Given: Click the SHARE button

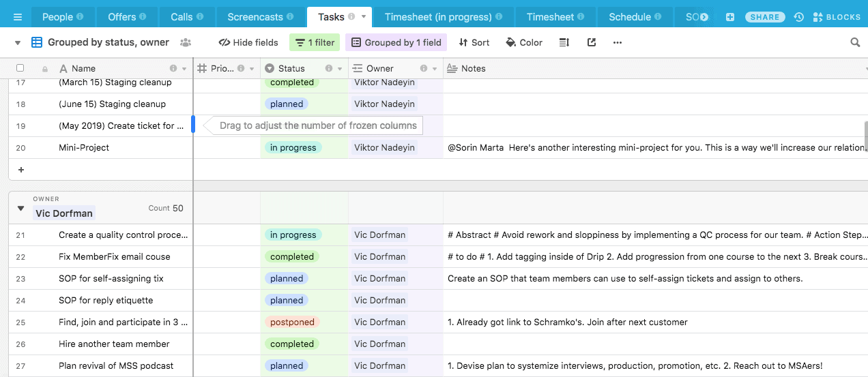Looking at the screenshot, I should [x=765, y=17].
